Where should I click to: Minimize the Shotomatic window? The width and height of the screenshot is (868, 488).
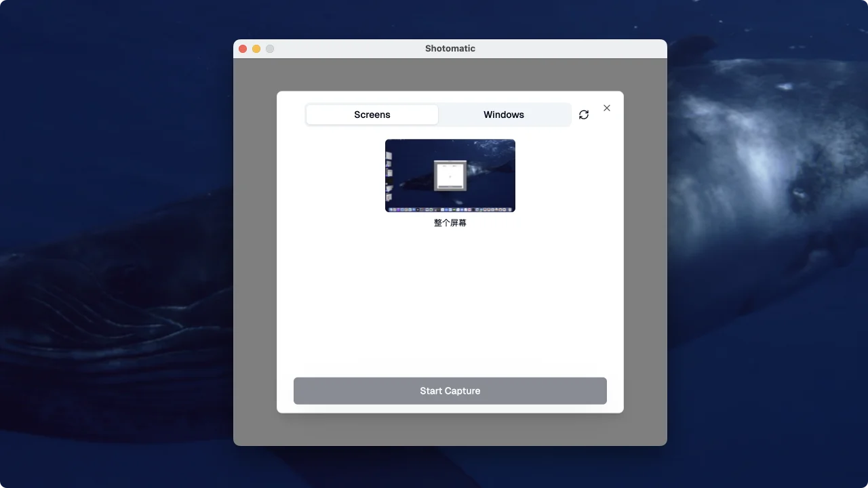256,49
